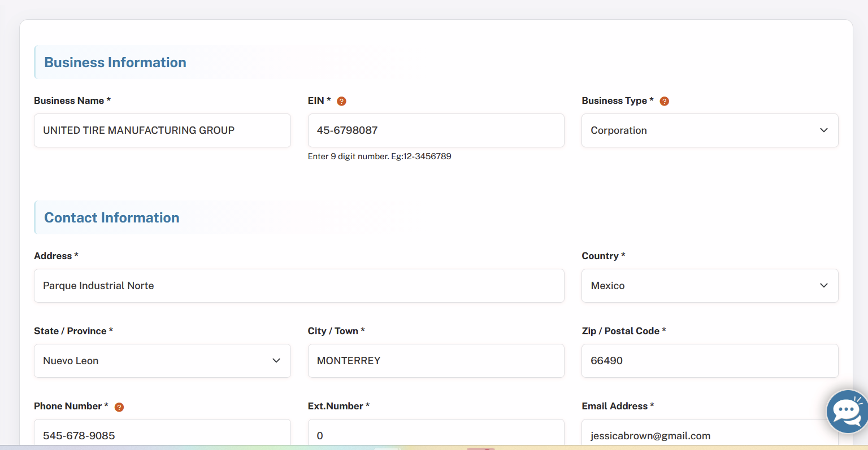Click the 'City / Town *' label
The image size is (868, 450).
(336, 331)
